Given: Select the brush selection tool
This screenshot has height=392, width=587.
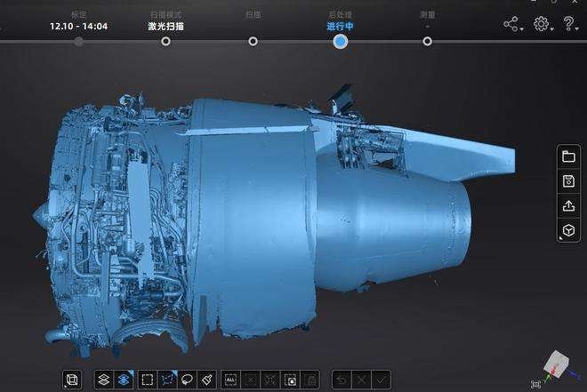Looking at the screenshot, I should 206,380.
